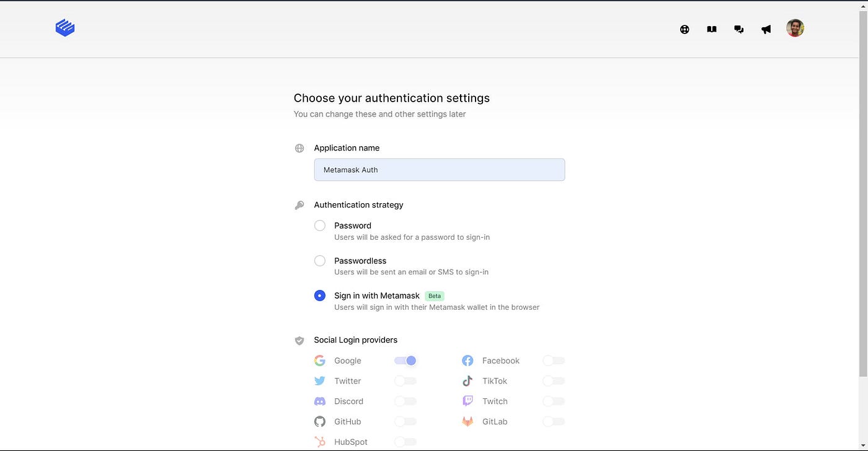Click the Clerk logo in header
The image size is (868, 451).
(65, 28)
